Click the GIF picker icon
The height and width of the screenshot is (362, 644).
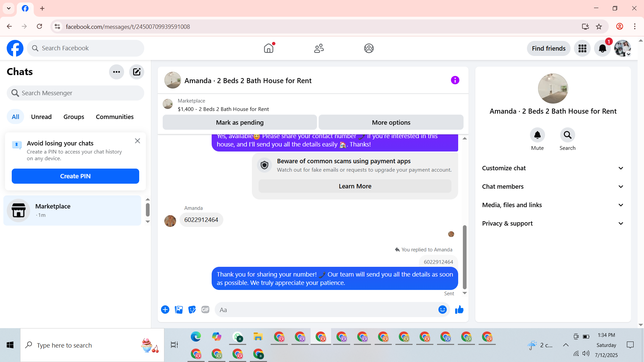(x=205, y=310)
